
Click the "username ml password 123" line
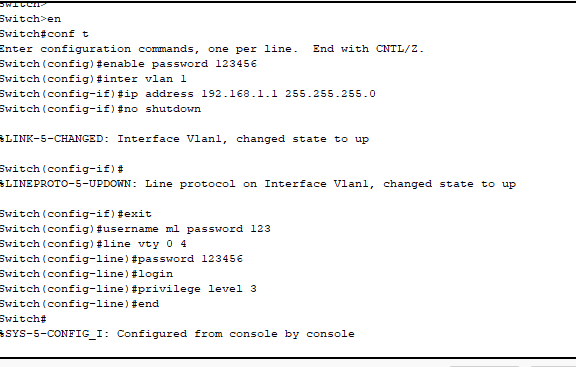[x=135, y=229]
